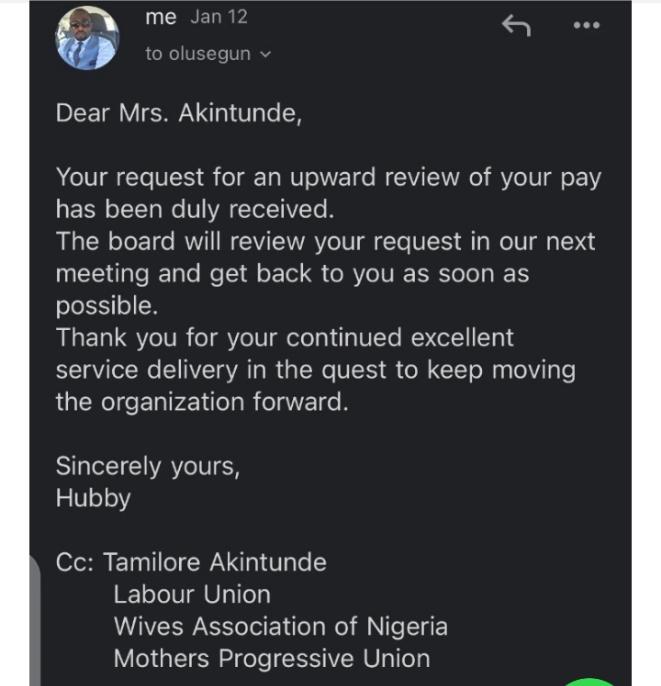The height and width of the screenshot is (686, 661).
Task: Tap the "Labour Union" cc entry
Action: coord(192,594)
